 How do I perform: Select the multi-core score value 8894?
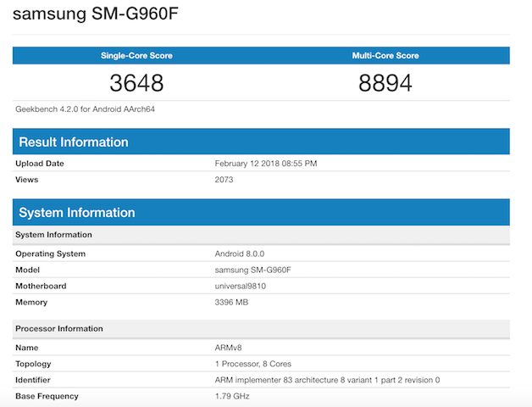coord(385,83)
